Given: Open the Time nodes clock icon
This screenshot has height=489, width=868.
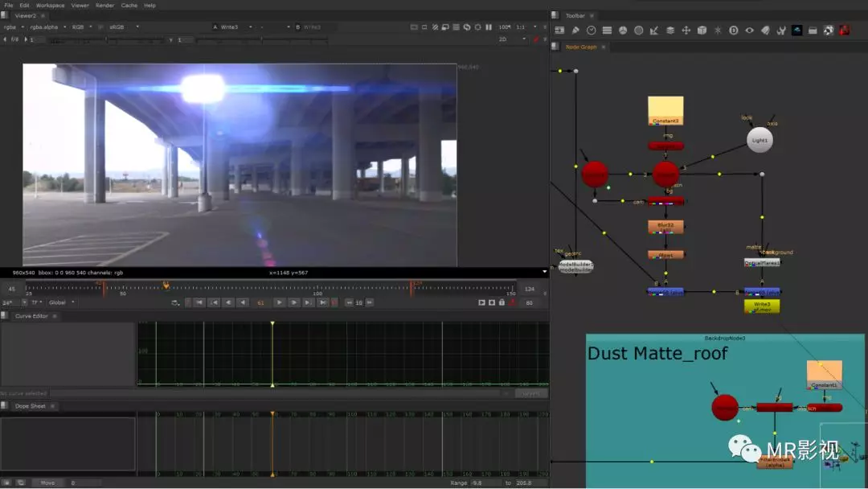Looking at the screenshot, I should coord(592,31).
